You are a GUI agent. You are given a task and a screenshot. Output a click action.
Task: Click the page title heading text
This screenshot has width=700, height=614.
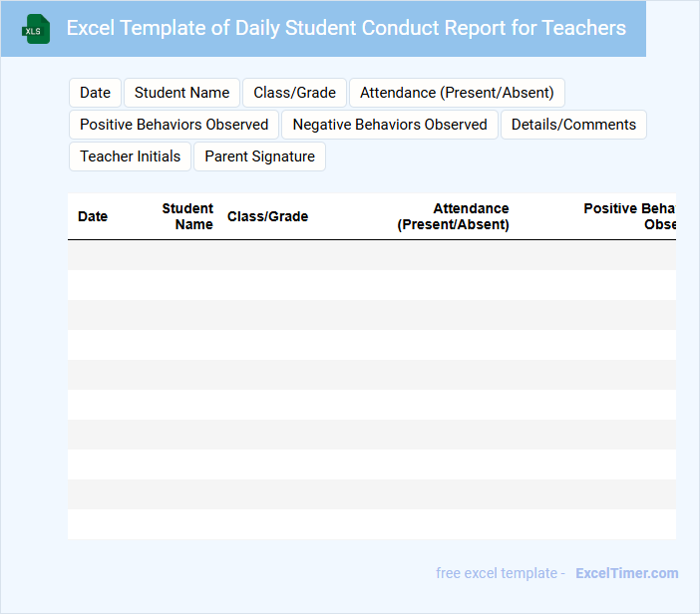coord(346,28)
